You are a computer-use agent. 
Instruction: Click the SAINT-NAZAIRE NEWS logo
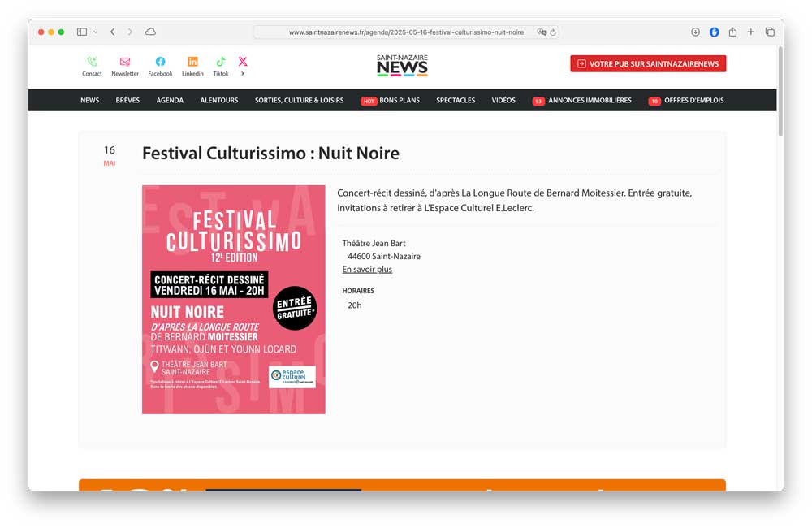(402, 64)
